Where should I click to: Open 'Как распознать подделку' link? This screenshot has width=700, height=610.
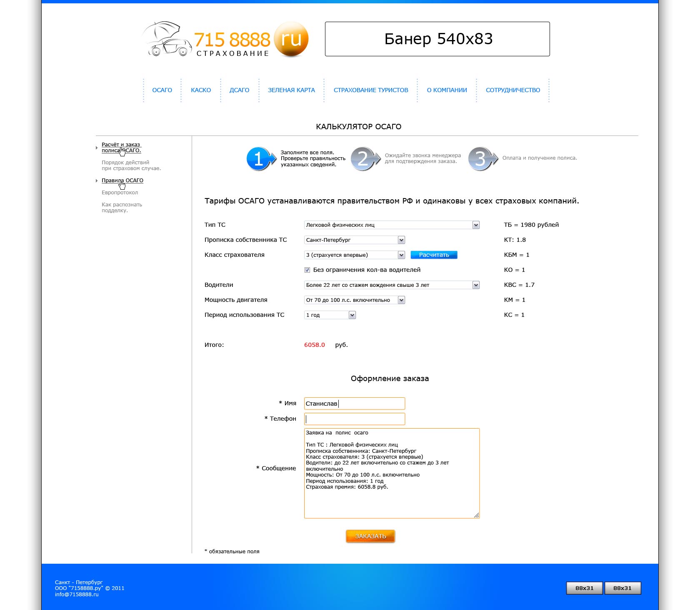point(122,208)
